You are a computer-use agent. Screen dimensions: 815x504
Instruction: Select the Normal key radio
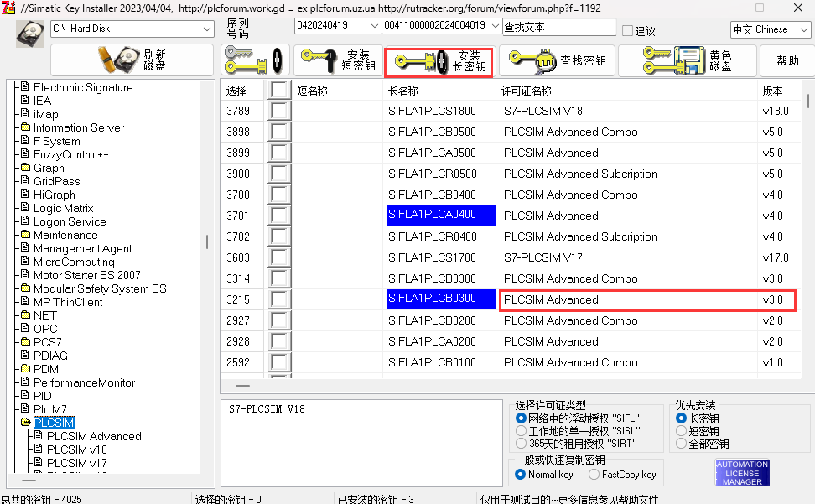520,475
